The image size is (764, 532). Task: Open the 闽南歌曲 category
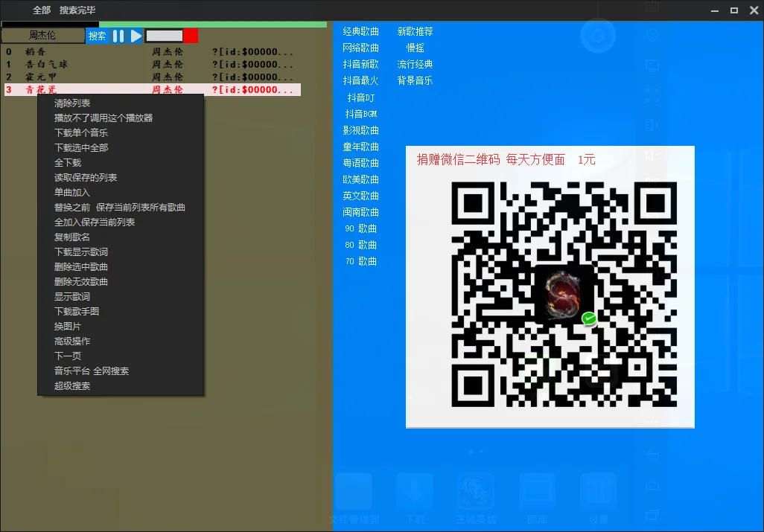pyautogui.click(x=360, y=212)
